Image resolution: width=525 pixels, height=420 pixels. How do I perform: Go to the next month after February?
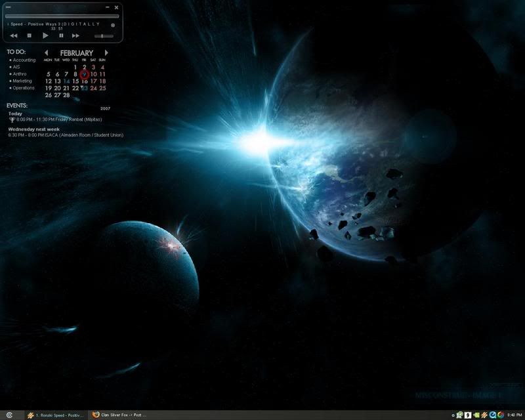[x=106, y=52]
